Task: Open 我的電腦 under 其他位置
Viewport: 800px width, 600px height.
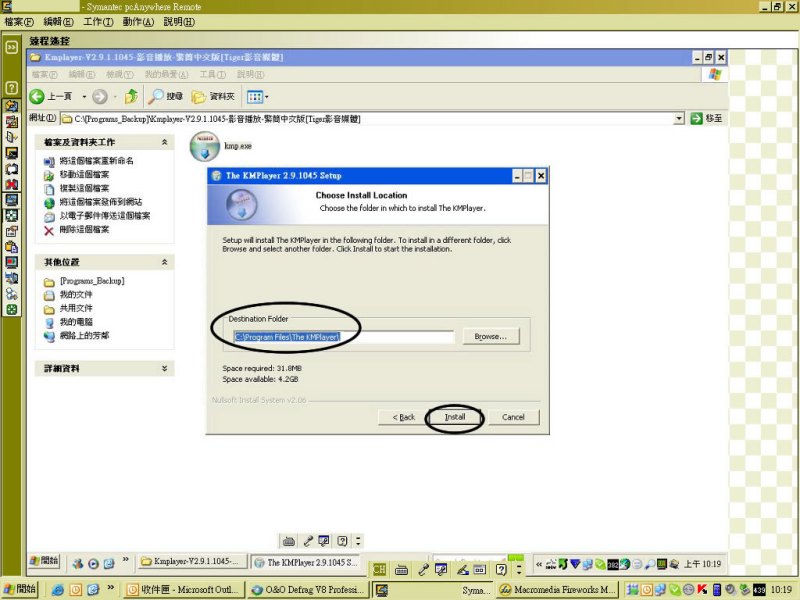Action: (76, 322)
